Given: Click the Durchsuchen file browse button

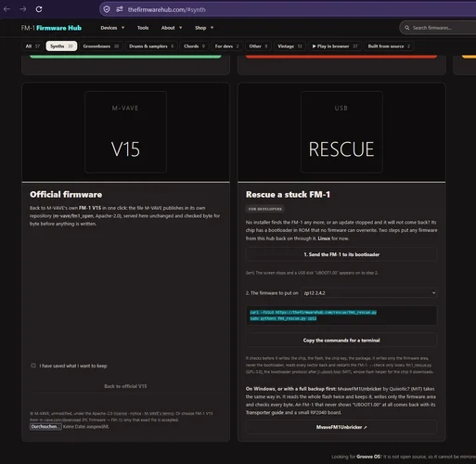Looking at the screenshot, I should pyautogui.click(x=45, y=427).
